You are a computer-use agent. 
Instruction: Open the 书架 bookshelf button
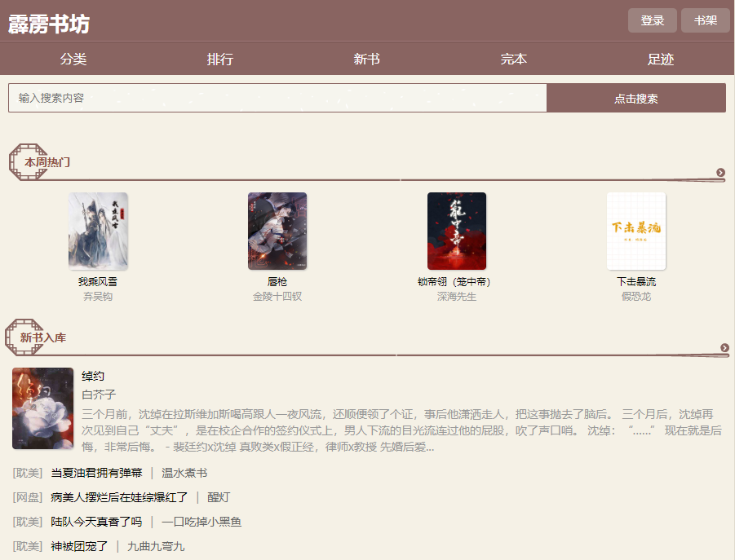[706, 20]
